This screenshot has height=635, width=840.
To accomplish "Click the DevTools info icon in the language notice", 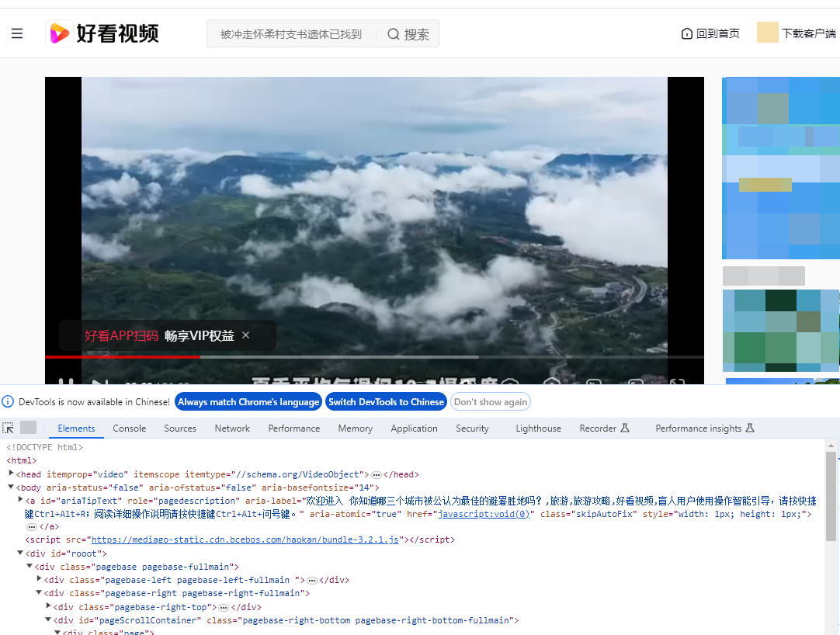I will [x=8, y=401].
